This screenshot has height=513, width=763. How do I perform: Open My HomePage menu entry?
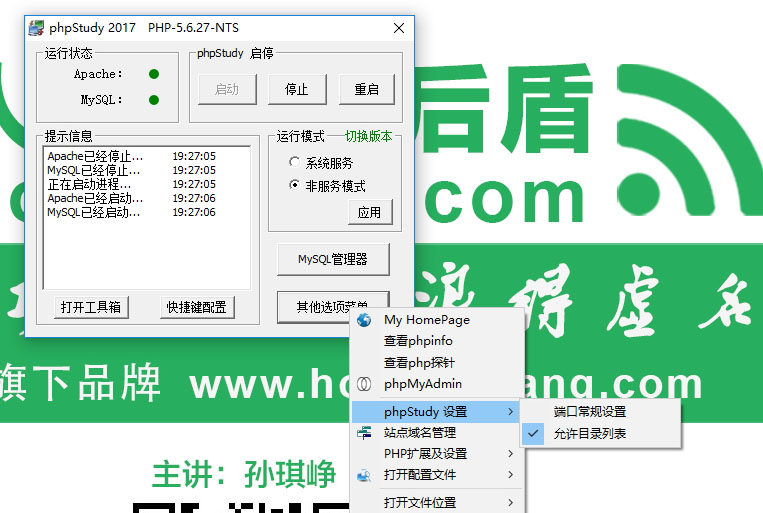(x=437, y=320)
